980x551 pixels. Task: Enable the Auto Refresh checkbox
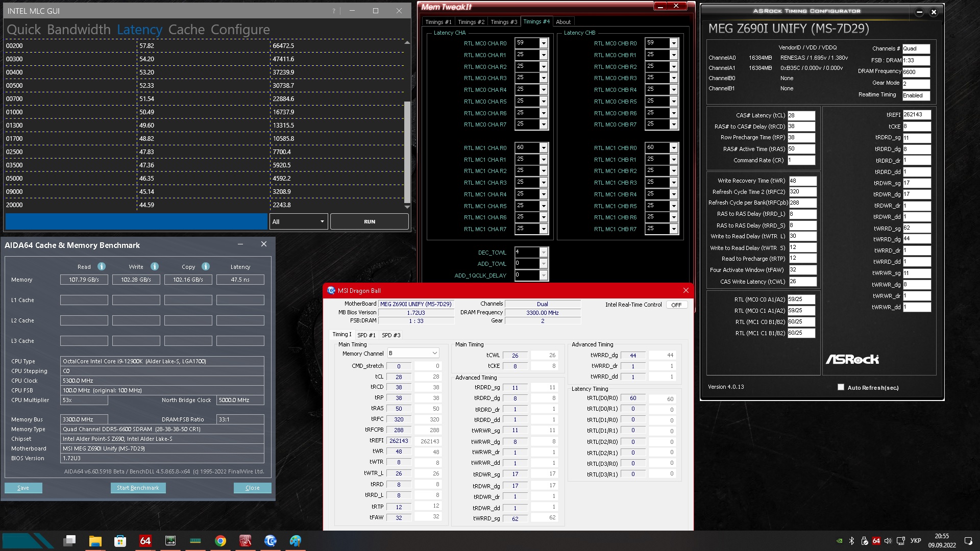pos(841,387)
